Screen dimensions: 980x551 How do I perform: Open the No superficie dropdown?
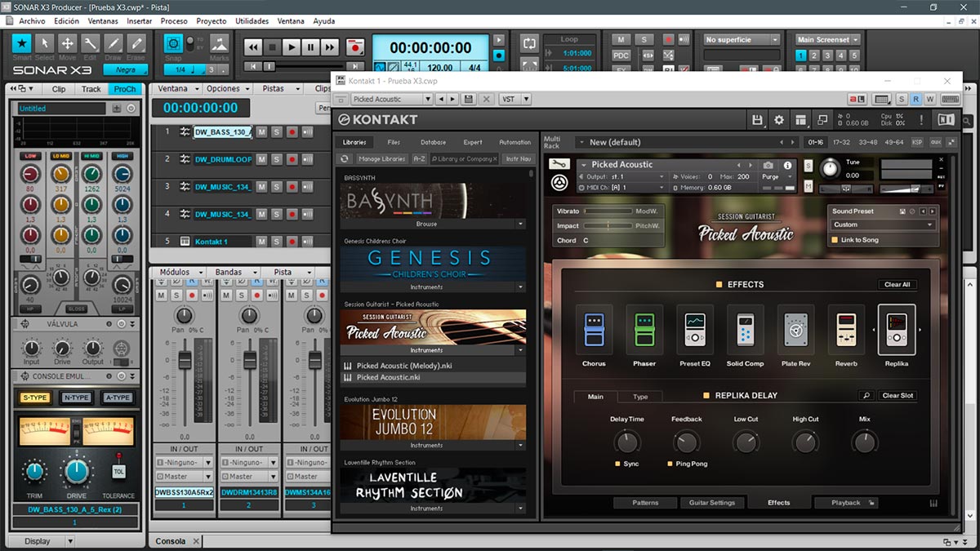[x=742, y=39]
